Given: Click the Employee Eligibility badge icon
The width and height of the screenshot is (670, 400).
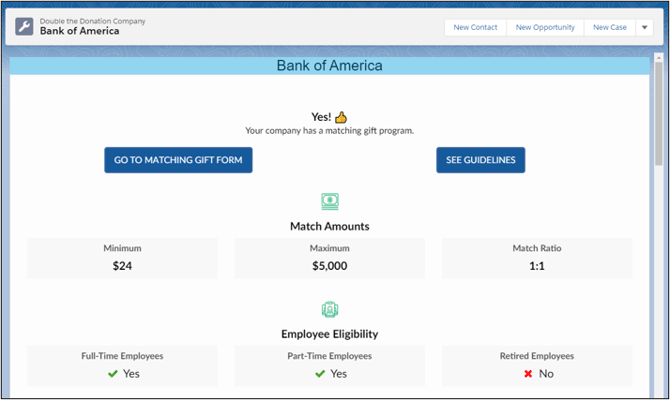Looking at the screenshot, I should tap(330, 309).
